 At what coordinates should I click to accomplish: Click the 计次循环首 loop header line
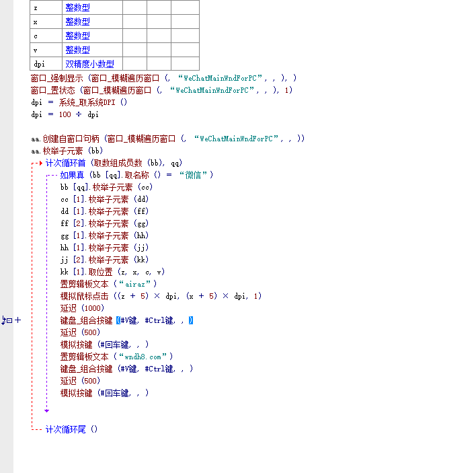[x=114, y=163]
